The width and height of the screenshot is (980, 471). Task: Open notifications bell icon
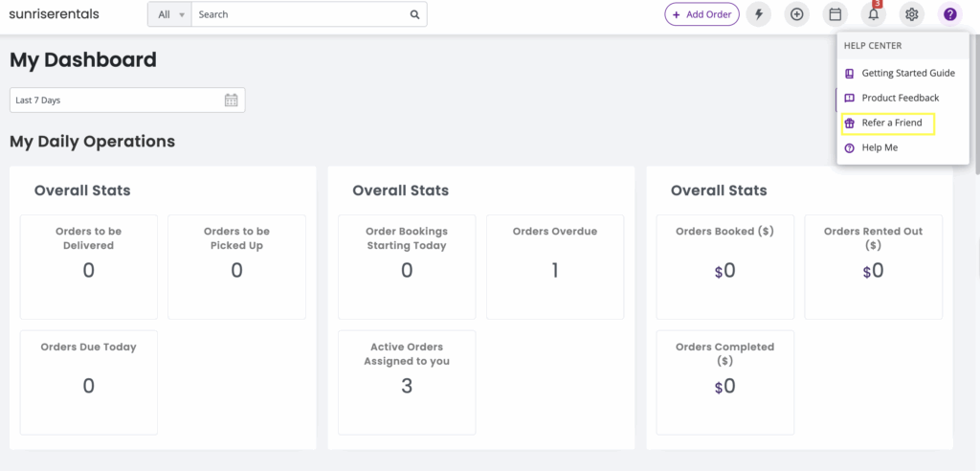(873, 14)
